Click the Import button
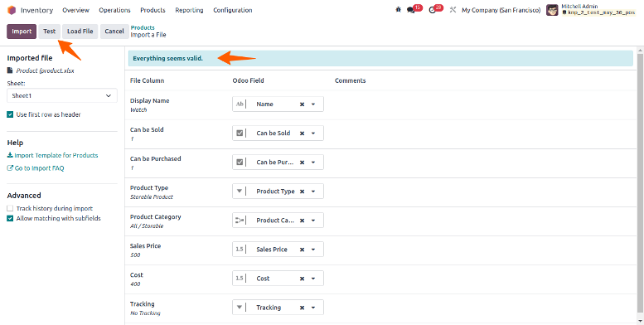Viewport: 644px width, 325px height. pos(22,32)
